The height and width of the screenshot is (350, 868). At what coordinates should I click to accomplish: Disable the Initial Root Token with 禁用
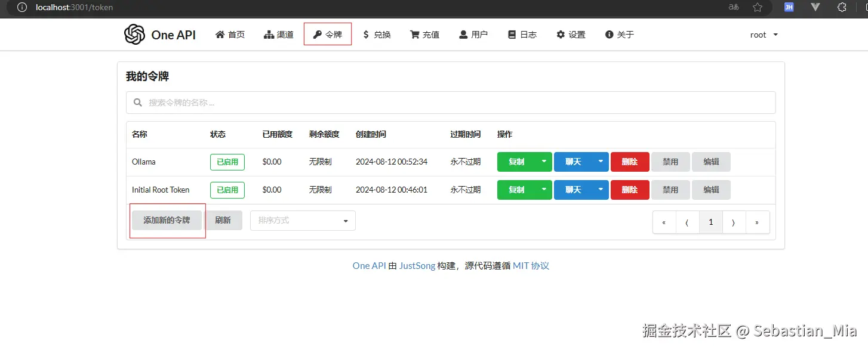point(670,190)
